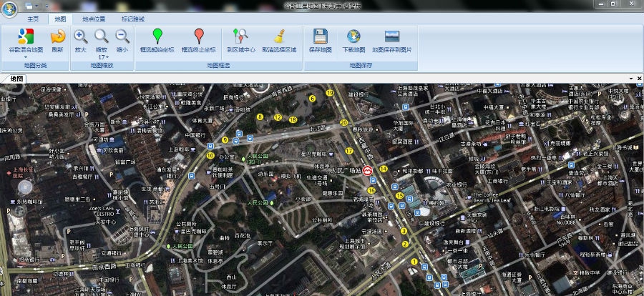Screen dimensions: 644x296
Task: Click The Coffee Bean & Tea Leaf label
Action: click(x=492, y=197)
